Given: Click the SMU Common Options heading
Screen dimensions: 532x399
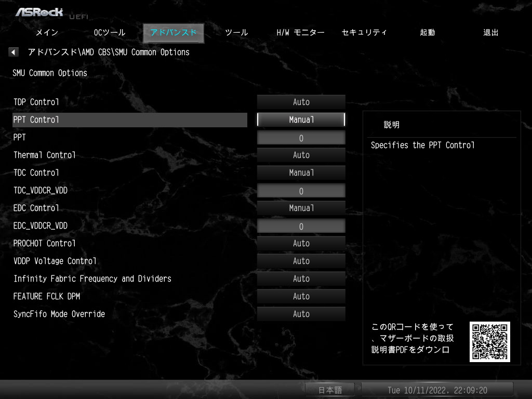Looking at the screenshot, I should pos(50,73).
